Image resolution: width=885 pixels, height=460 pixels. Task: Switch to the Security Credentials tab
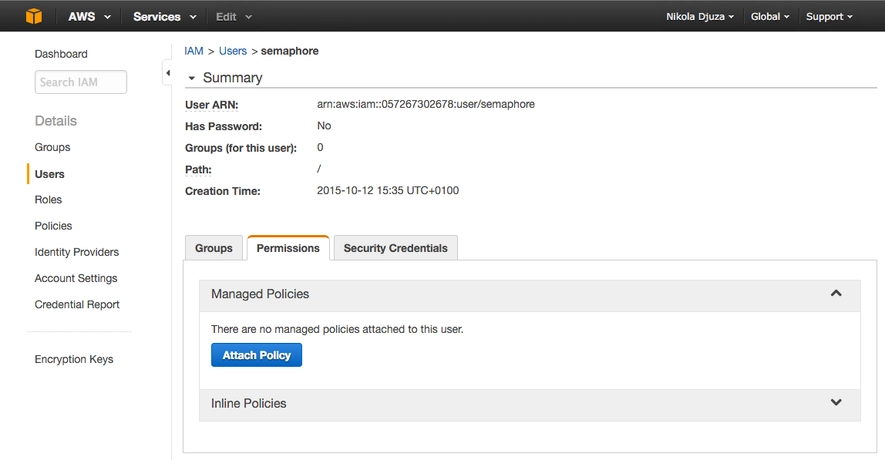click(x=395, y=248)
